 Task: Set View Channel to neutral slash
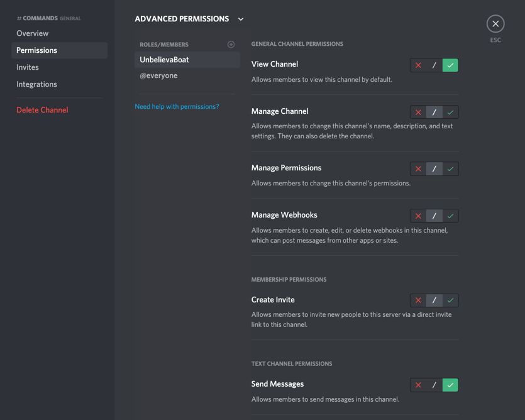pyautogui.click(x=434, y=65)
